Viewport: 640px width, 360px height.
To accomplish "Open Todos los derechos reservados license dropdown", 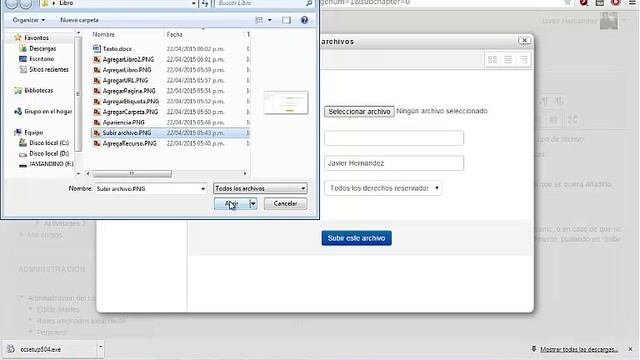I will tap(383, 188).
